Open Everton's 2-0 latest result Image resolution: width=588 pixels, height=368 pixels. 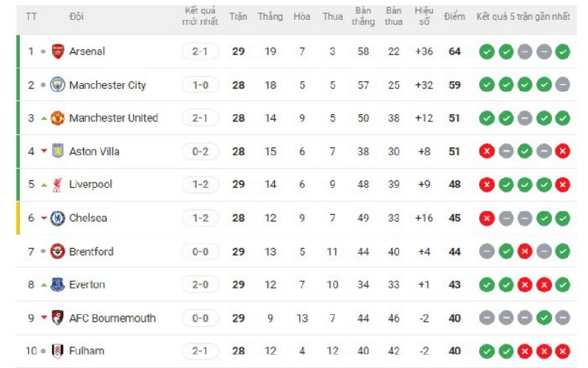[200, 284]
